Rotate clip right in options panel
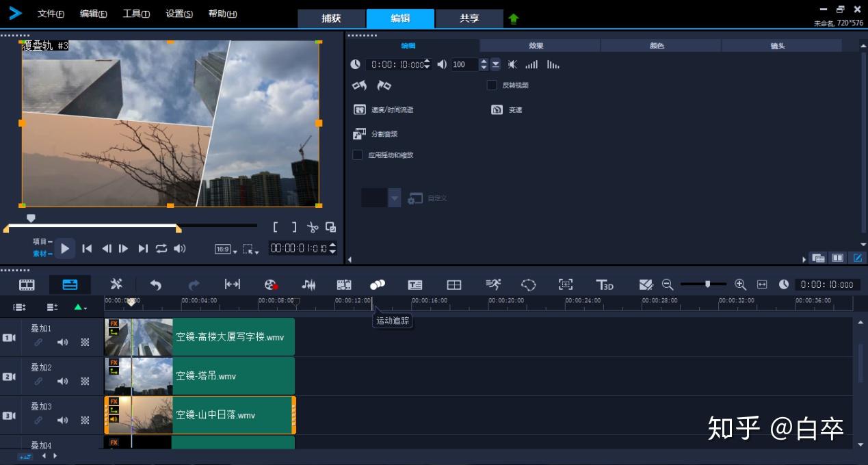 (x=384, y=85)
